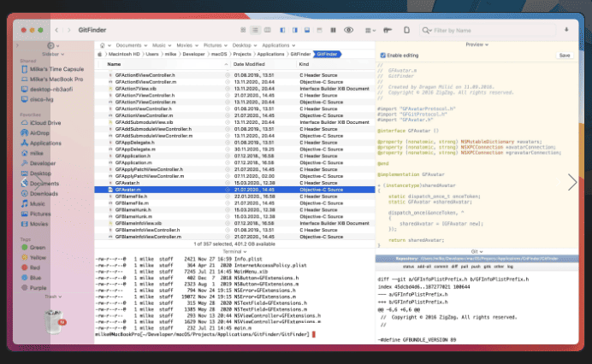Switch to icon grid view

[x=243, y=30]
